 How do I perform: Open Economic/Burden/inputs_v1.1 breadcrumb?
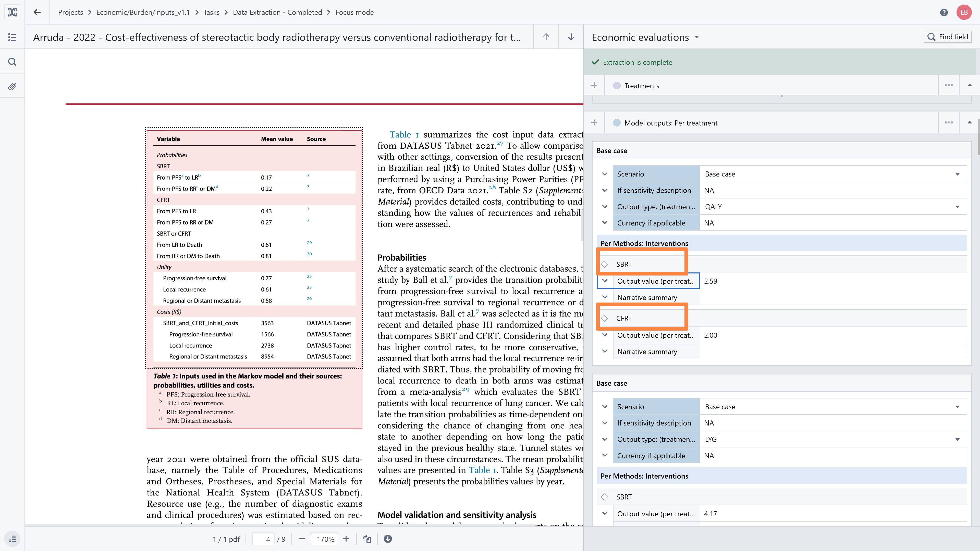click(x=143, y=12)
